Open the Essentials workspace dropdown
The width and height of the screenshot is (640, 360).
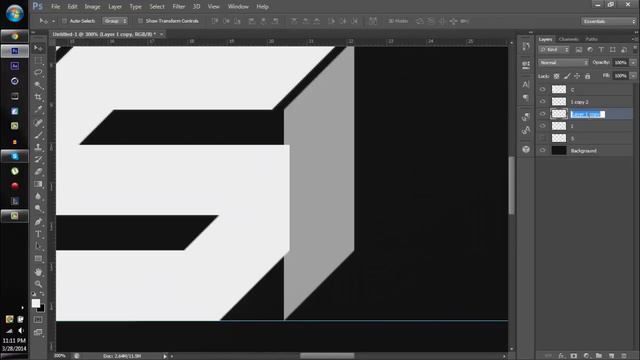pos(609,21)
